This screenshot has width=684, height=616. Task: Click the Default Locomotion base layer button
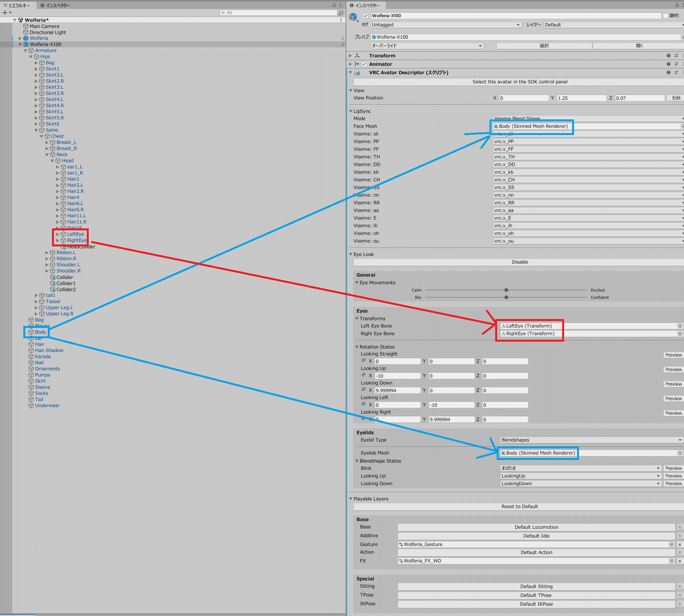click(x=536, y=528)
